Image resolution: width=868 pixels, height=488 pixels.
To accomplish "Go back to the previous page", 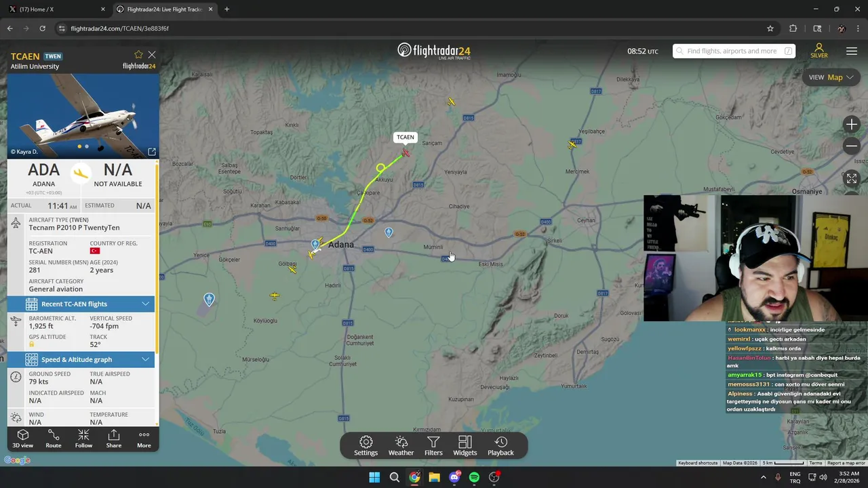I will tap(9, 28).
